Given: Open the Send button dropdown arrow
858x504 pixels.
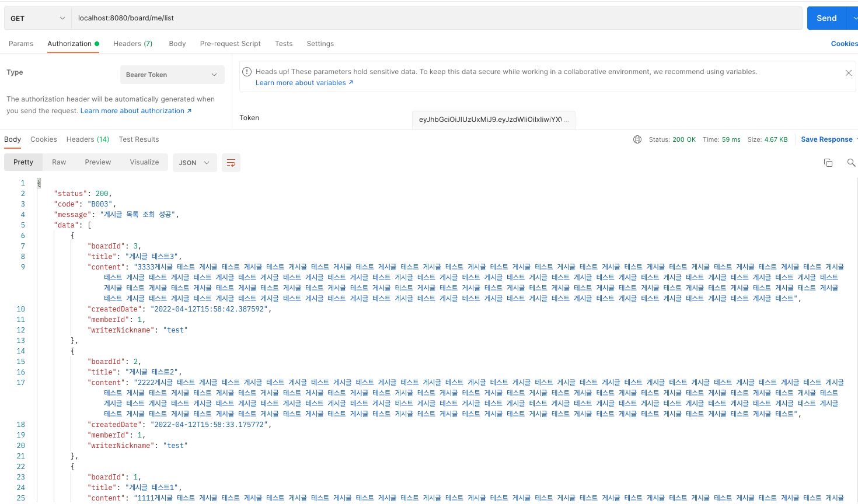Looking at the screenshot, I should point(854,18).
